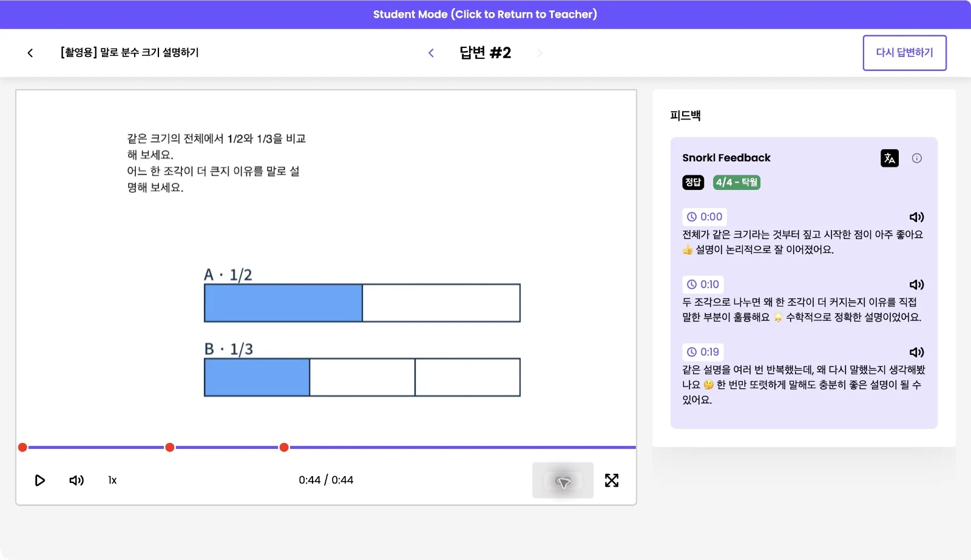
Task: Go back using the top-left arrow
Action: [x=30, y=53]
